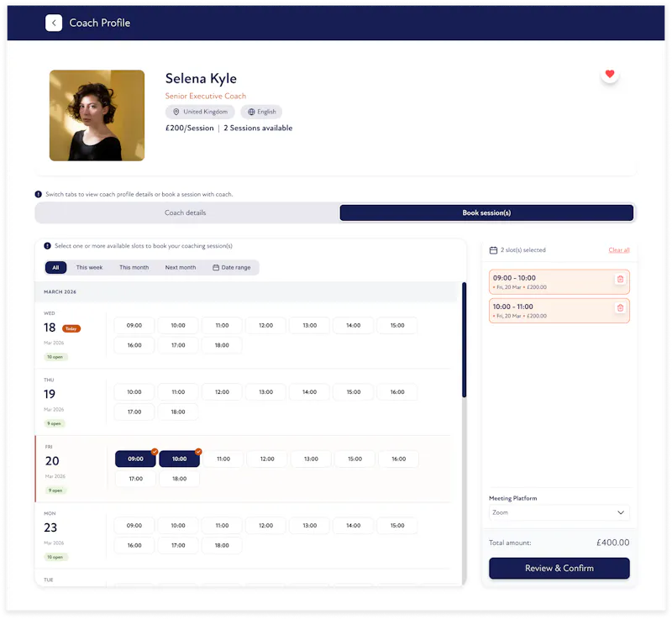The width and height of the screenshot is (672, 619).
Task: Select the Book session(s) tab
Action: (486, 212)
